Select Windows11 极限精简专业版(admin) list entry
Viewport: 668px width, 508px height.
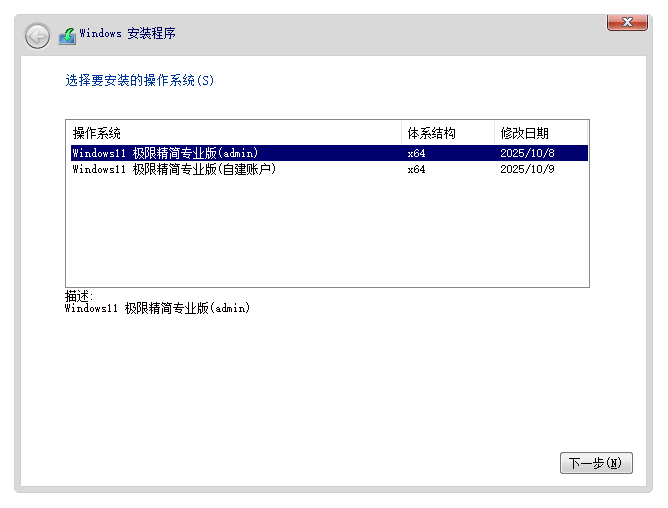click(166, 153)
